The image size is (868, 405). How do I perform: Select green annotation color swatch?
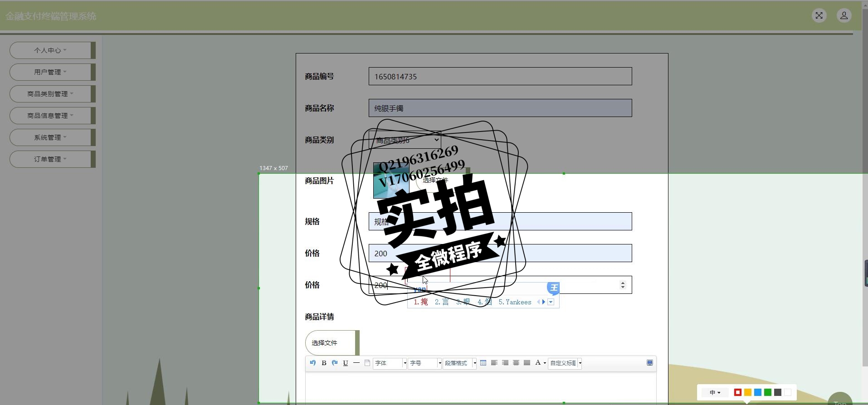768,392
